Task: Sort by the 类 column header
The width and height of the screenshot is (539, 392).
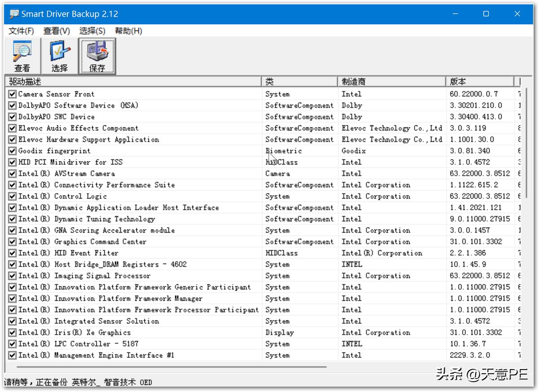Action: [x=299, y=82]
